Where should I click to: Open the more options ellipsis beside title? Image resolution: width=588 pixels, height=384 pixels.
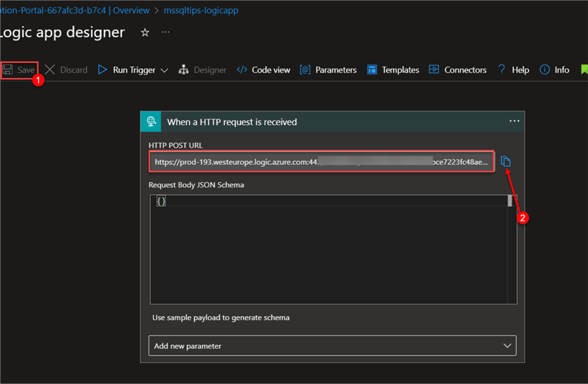pyautogui.click(x=166, y=32)
